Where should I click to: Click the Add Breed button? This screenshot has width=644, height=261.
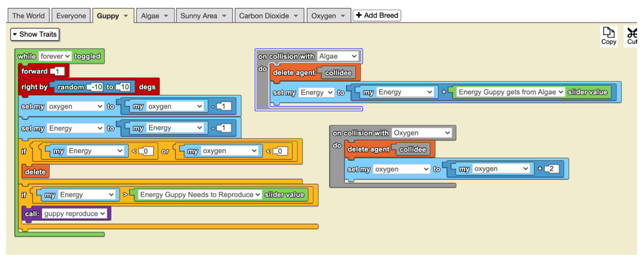[377, 16]
